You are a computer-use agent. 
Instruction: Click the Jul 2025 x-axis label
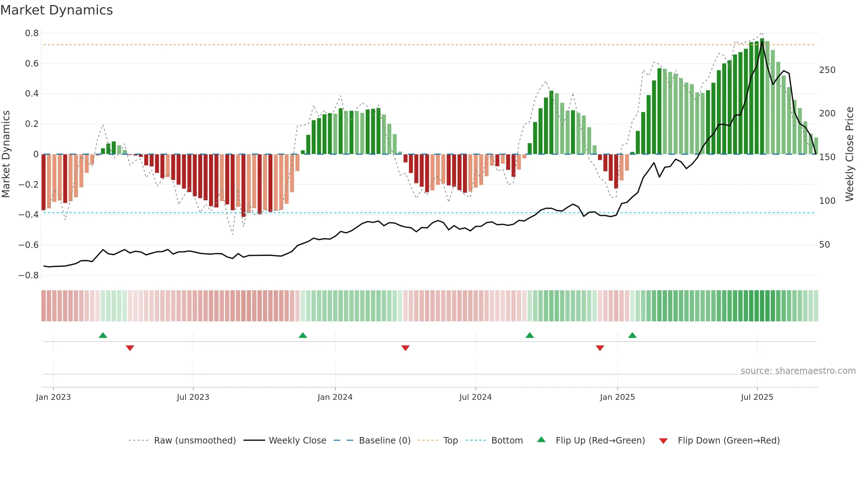pos(757,397)
